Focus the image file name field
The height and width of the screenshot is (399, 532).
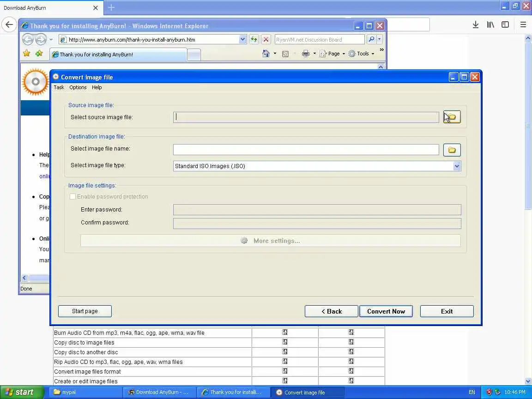point(306,150)
